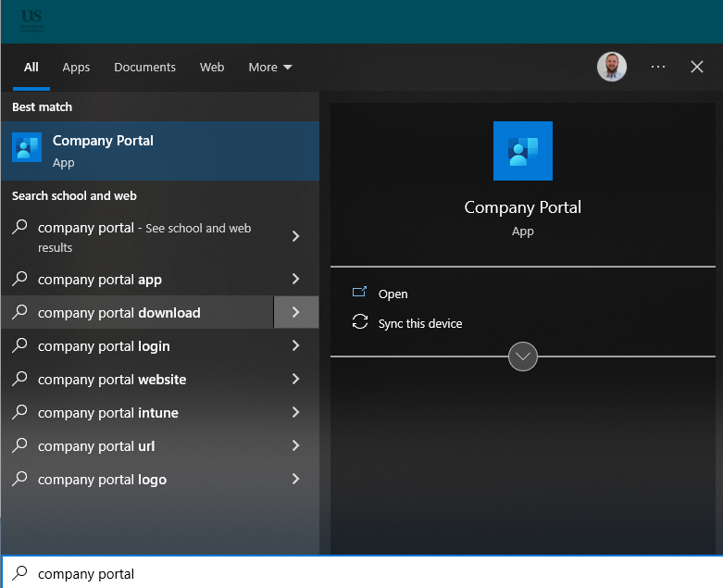Expand See school and web results arrow
Viewport: 723px width, 588px height.
(296, 236)
